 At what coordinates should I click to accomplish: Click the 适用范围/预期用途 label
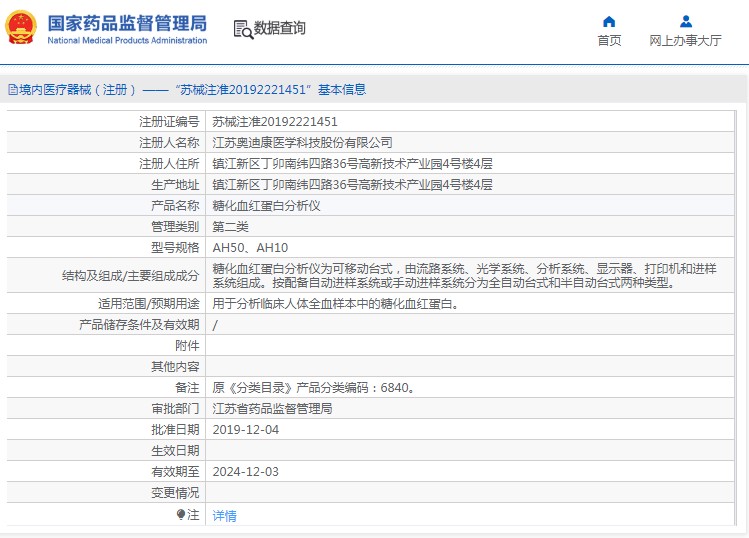point(149,304)
